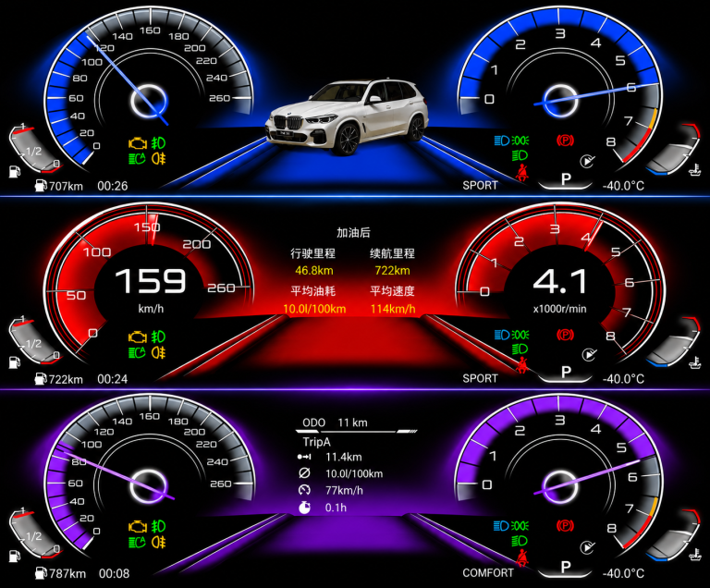Click the 续航里程 label

pyautogui.click(x=392, y=253)
